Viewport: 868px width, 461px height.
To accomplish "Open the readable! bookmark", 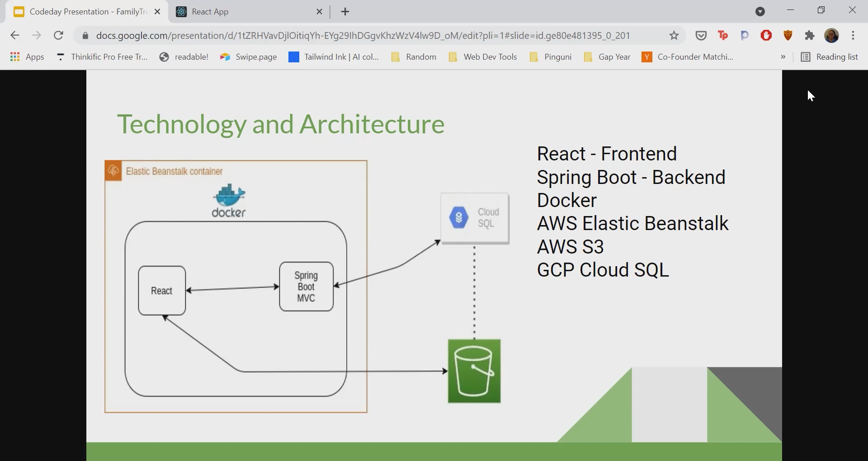I will 184,56.
